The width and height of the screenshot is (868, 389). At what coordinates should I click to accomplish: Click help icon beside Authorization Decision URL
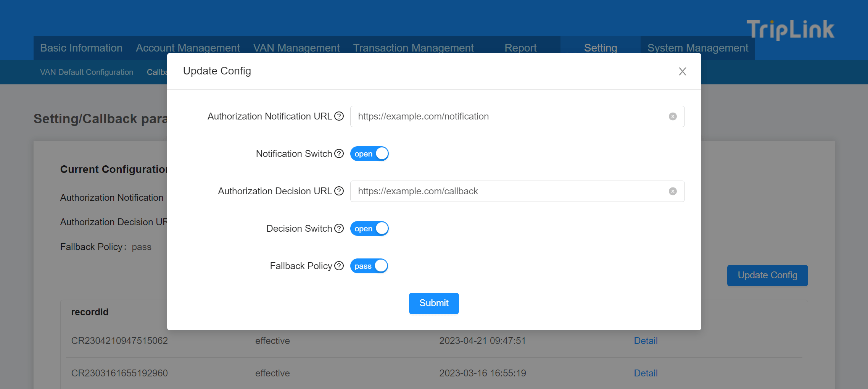(x=339, y=191)
